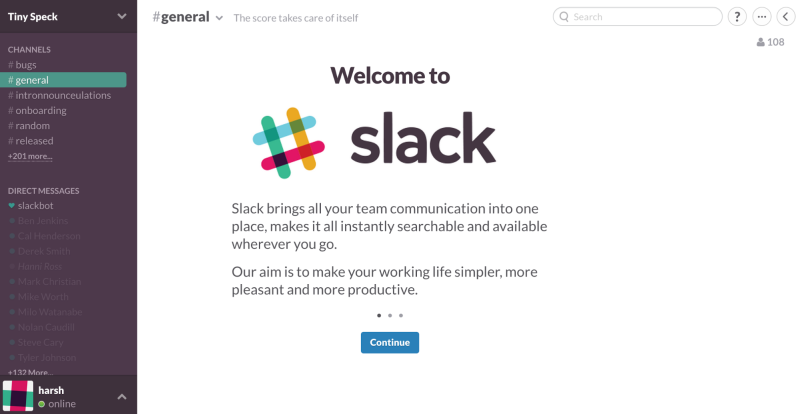800x414 pixels.
Task: Click the colorful Slack hashtag logo
Action: point(289,143)
